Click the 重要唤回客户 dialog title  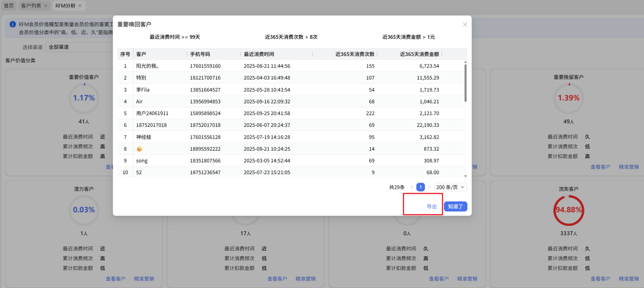point(134,24)
